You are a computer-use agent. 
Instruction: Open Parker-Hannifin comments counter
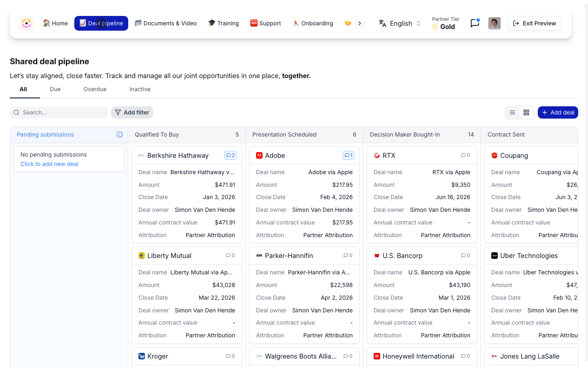click(348, 256)
